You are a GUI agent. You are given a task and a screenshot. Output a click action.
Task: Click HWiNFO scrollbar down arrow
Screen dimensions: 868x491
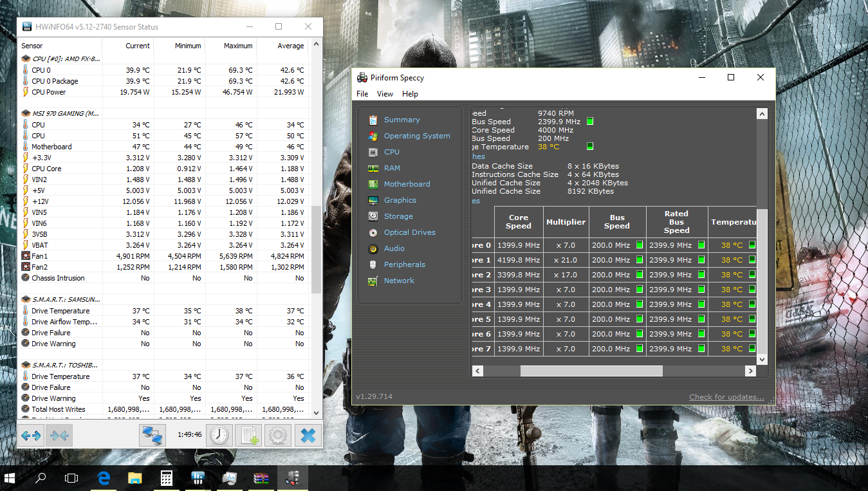point(316,412)
